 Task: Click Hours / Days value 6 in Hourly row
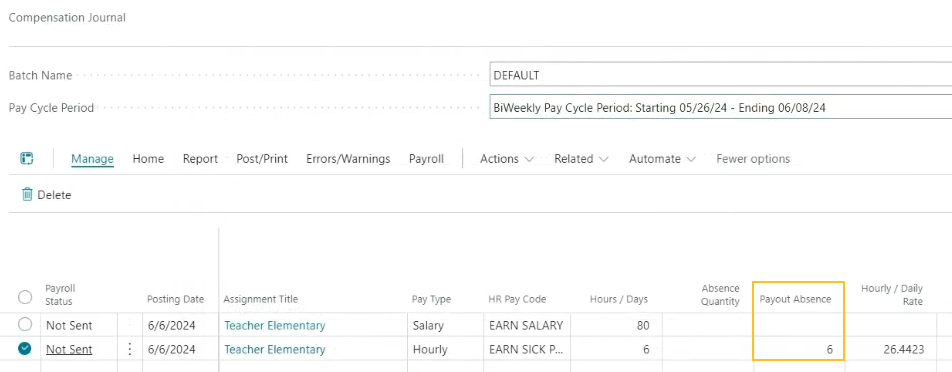646,350
